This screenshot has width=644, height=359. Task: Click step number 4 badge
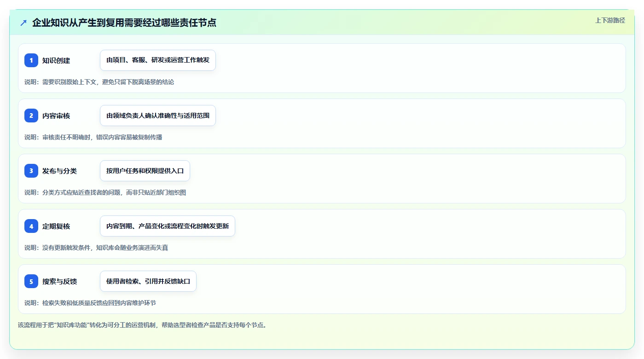point(31,226)
